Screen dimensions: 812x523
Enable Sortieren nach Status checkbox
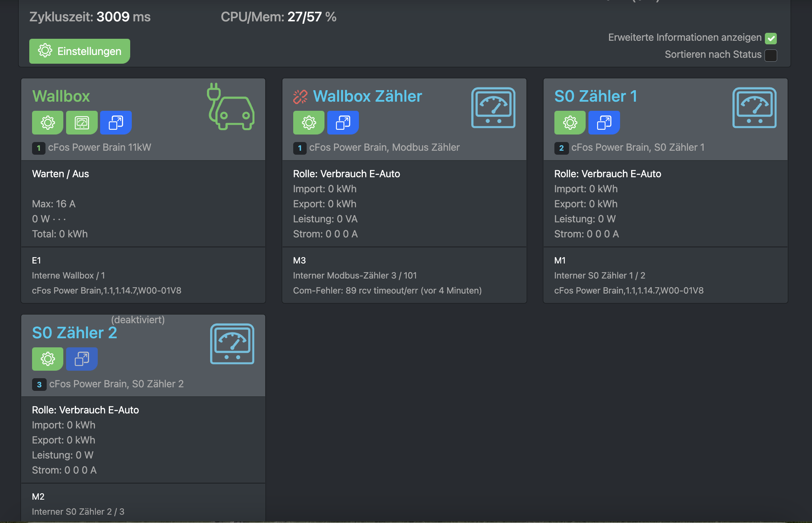tap(770, 55)
